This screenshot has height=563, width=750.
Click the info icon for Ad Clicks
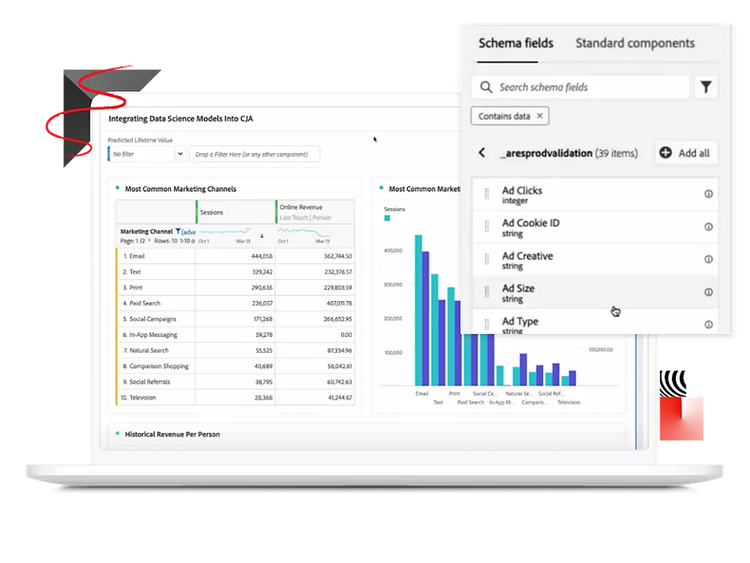708,194
